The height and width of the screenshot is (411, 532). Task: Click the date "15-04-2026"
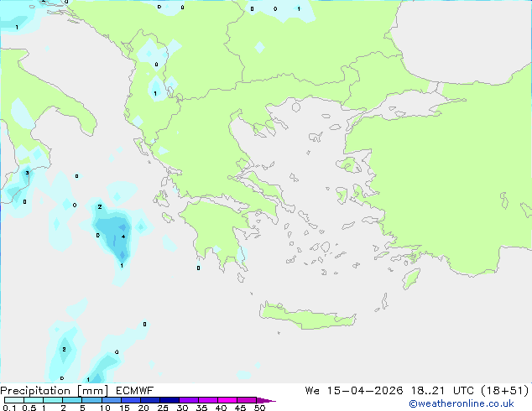(x=365, y=391)
